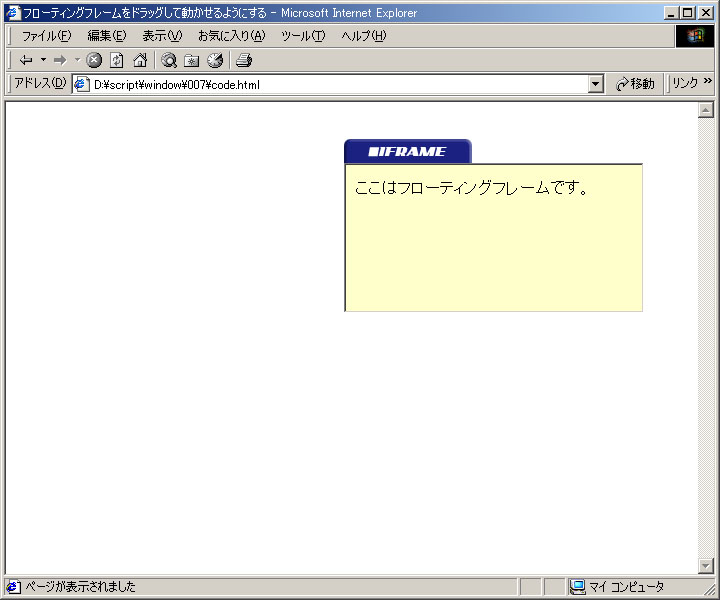Open the Search toolbar icon
720x600 pixels.
[169, 60]
